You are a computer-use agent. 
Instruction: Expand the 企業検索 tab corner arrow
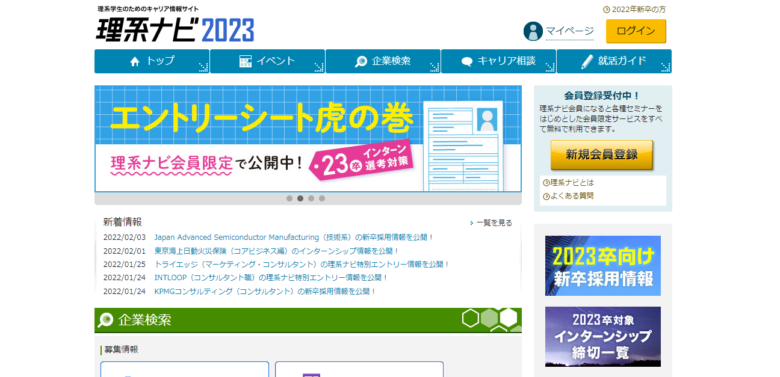coord(434,67)
